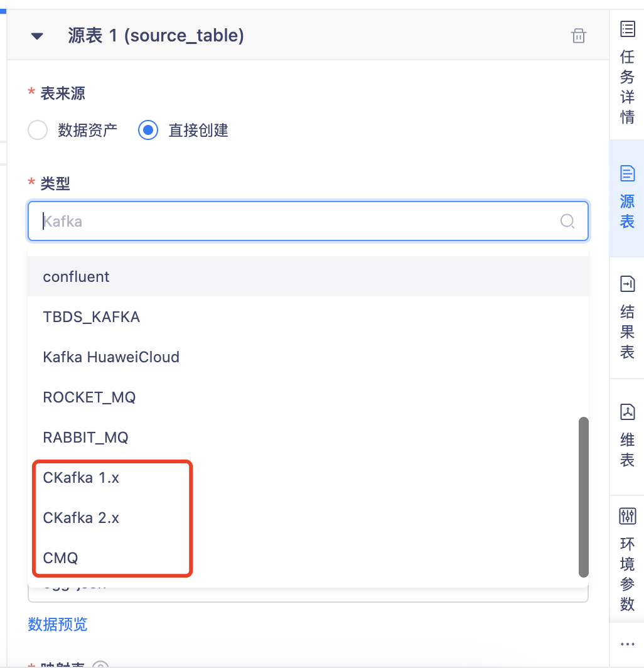This screenshot has height=668, width=644.
Task: Select the 直接创建 radio button
Action: pos(148,130)
